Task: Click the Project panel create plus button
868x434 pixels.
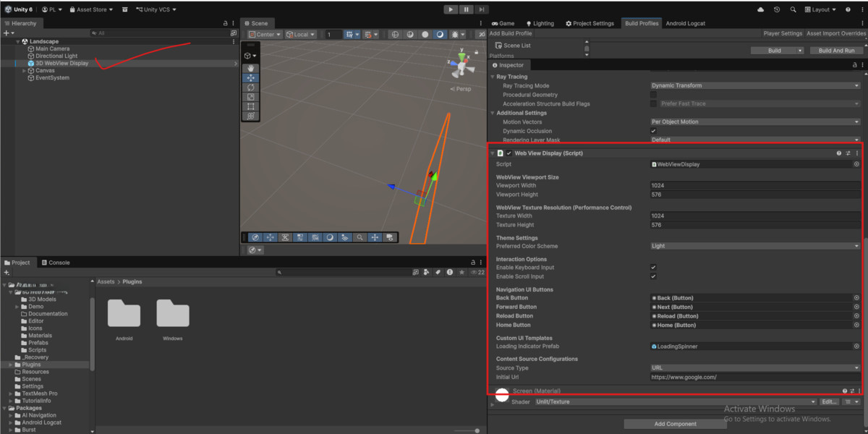Action: pos(6,273)
